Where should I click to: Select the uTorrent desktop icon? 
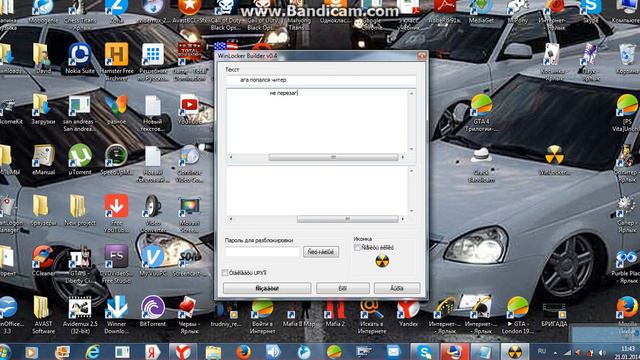click(80, 159)
